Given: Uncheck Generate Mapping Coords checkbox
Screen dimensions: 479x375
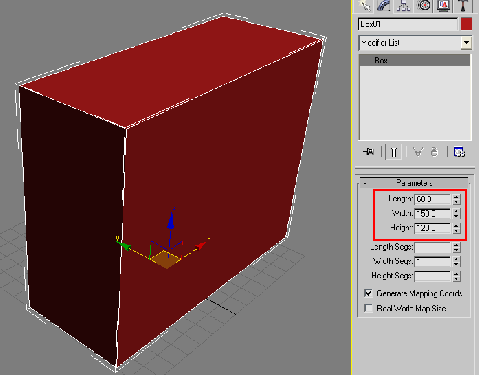Looking at the screenshot, I should click(368, 293).
